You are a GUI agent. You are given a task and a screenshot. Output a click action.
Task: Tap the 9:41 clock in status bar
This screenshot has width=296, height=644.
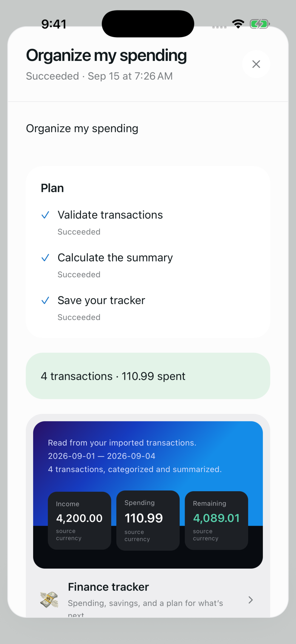click(x=54, y=24)
